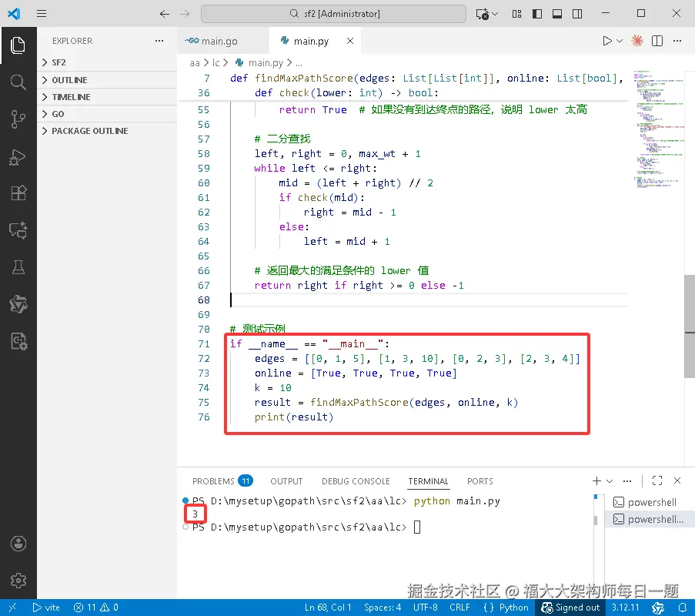Click the 'aa' breadcrumb segment
The width and height of the screenshot is (695, 616).
click(x=195, y=63)
